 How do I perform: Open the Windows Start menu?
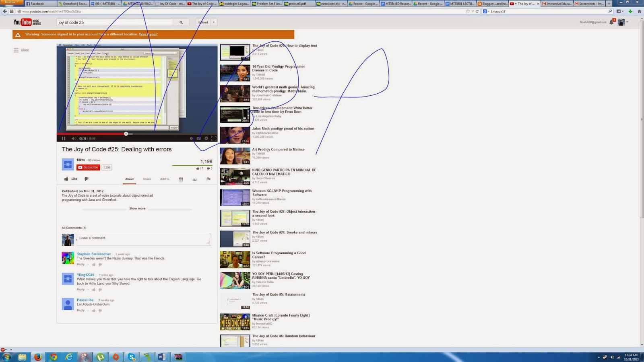pyautogui.click(x=6, y=357)
